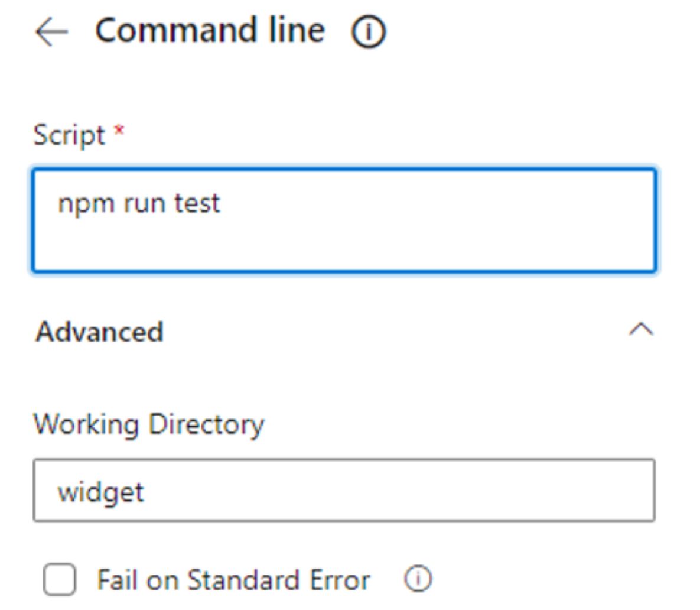Screen dimensions: 700x610
Task: Collapse Advanced section using the chevron
Action: [x=641, y=330]
